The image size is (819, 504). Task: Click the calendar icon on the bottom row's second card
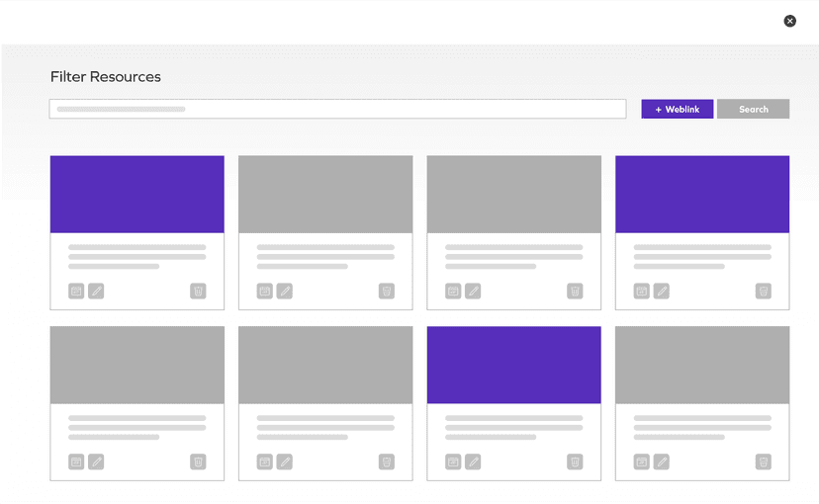tap(265, 462)
